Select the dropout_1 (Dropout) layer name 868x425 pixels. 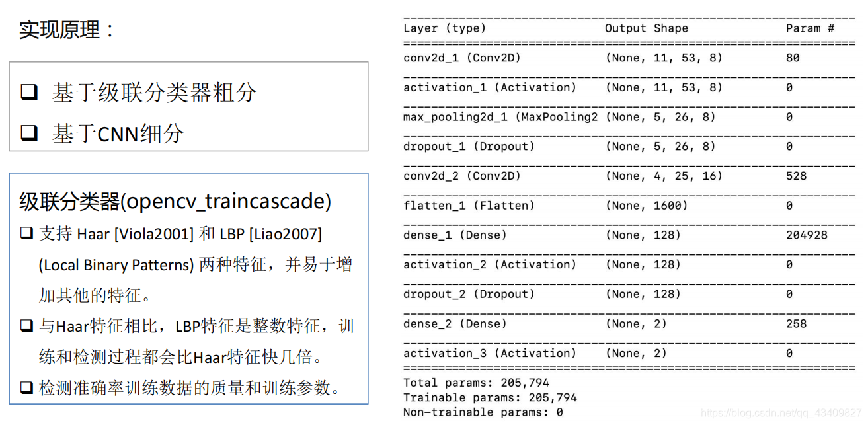469,147
